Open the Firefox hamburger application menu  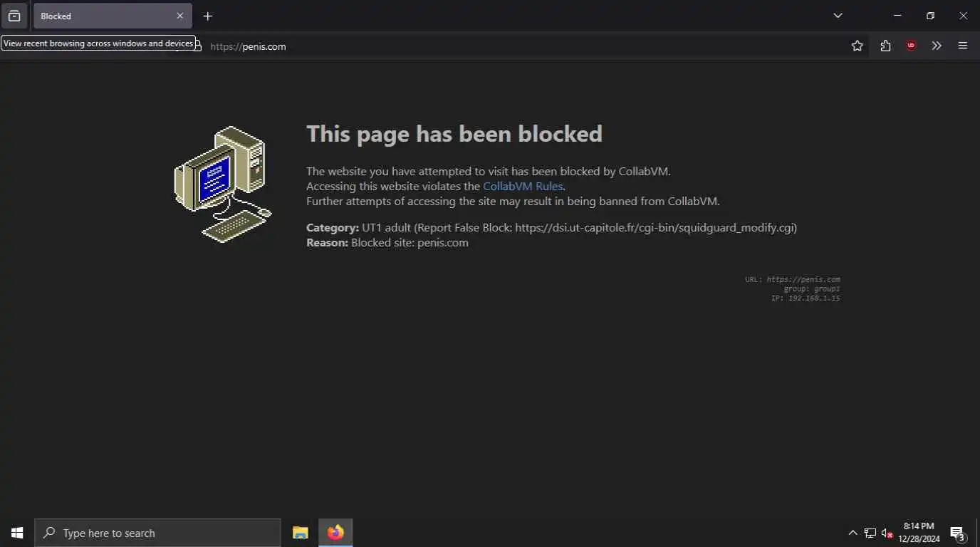[963, 46]
